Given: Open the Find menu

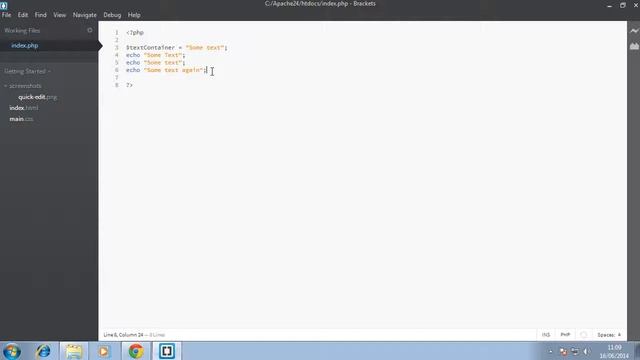Looking at the screenshot, I should pyautogui.click(x=40, y=15).
